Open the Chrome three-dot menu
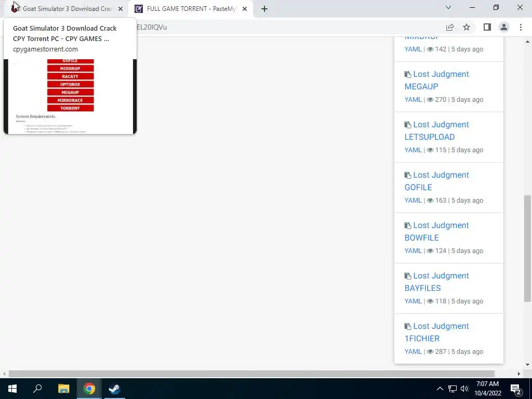 click(521, 27)
